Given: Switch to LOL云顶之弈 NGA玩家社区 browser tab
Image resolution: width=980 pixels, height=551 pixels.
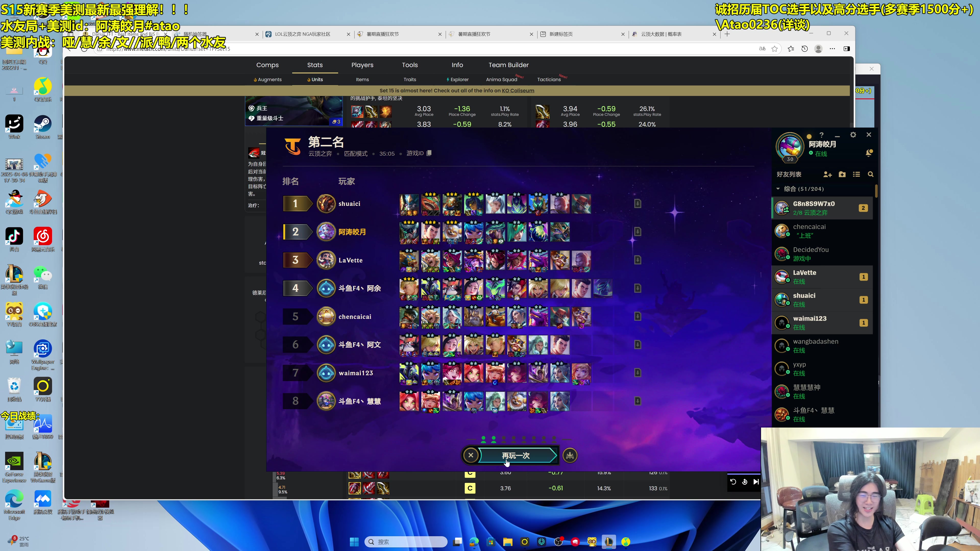Looking at the screenshot, I should [x=307, y=34].
